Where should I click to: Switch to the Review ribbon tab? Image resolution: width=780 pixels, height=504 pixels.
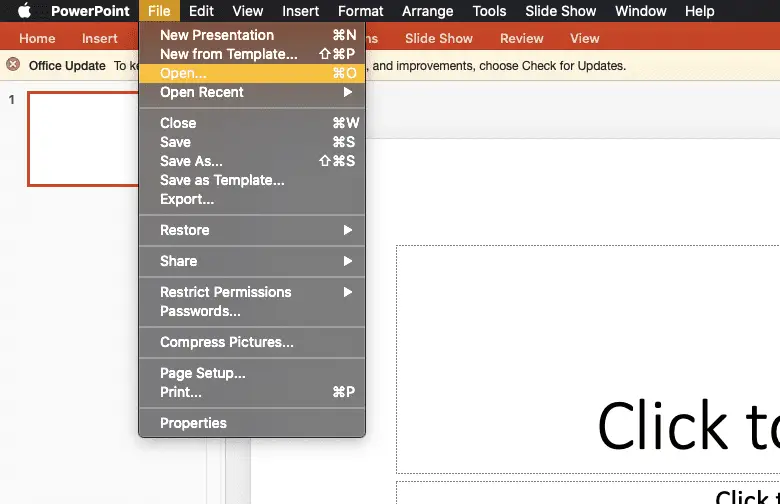click(522, 38)
